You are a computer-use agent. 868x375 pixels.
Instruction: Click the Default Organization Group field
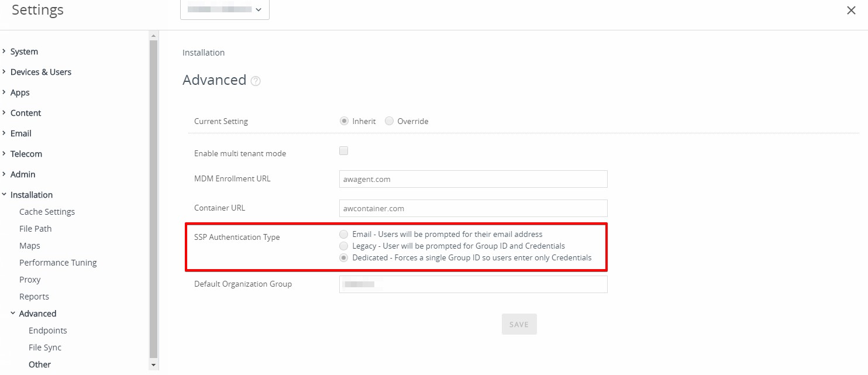(473, 284)
